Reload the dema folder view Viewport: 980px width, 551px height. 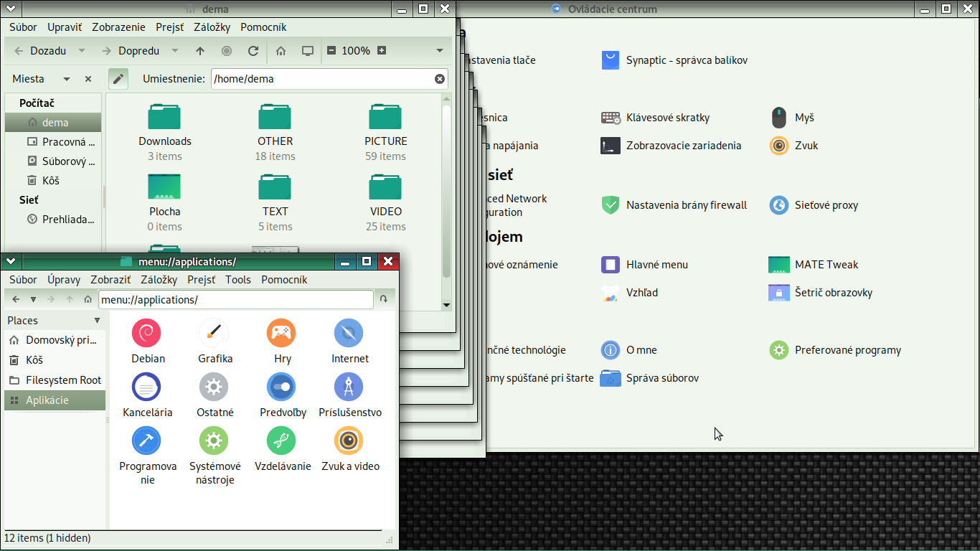coord(253,51)
